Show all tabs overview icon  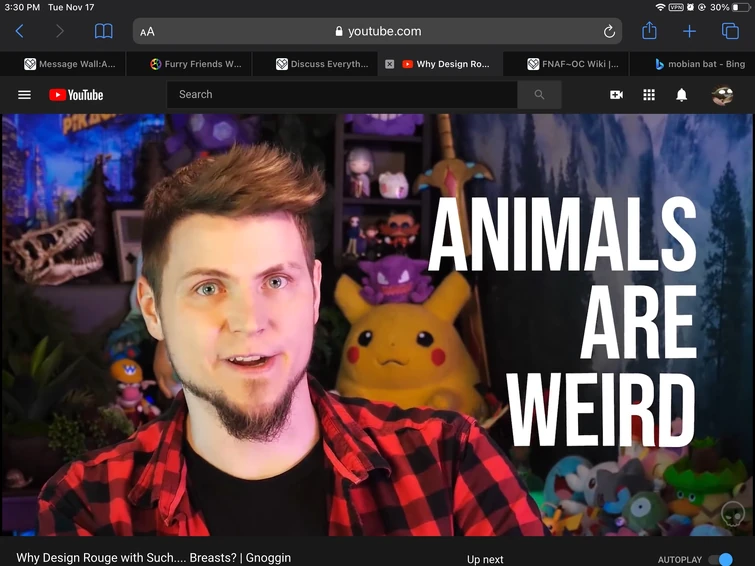[x=730, y=31]
